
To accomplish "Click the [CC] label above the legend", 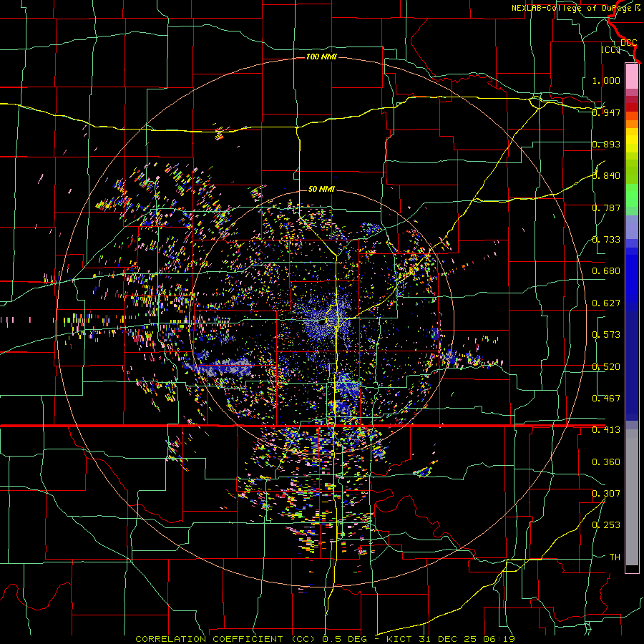I will coord(611,49).
